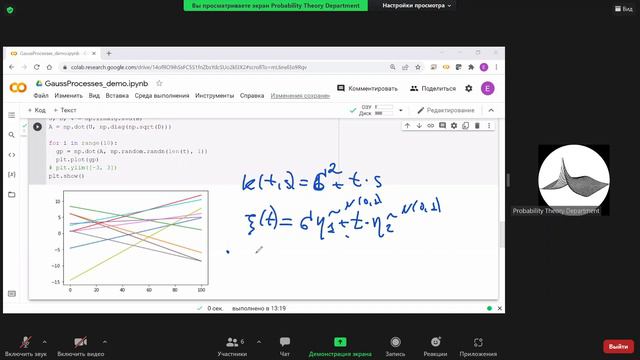This screenshot has width=640, height=360.
Task: Open the purple E account avatar in Colab
Action: coord(487,88)
